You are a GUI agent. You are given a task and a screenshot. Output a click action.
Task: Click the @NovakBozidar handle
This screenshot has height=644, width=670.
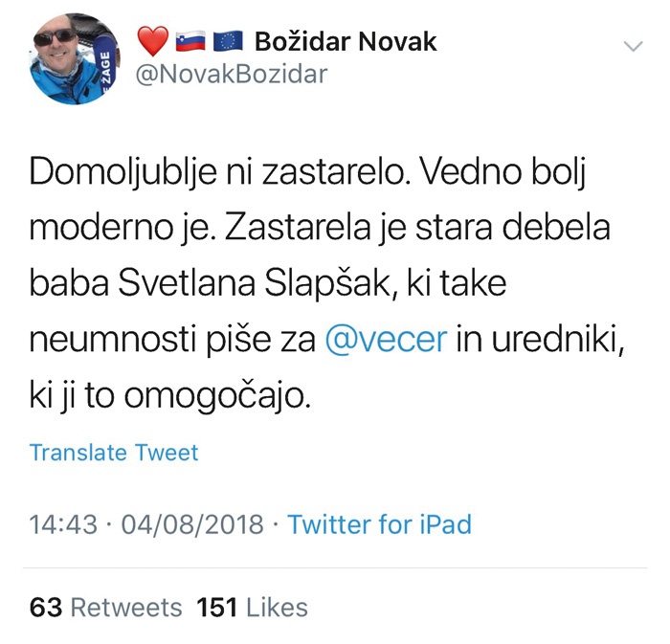tap(233, 76)
